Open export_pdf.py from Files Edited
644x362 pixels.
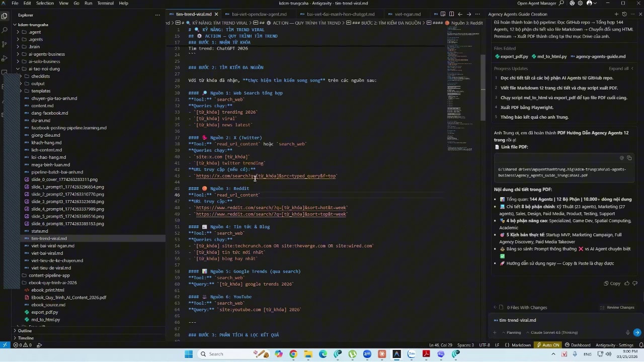511,57
